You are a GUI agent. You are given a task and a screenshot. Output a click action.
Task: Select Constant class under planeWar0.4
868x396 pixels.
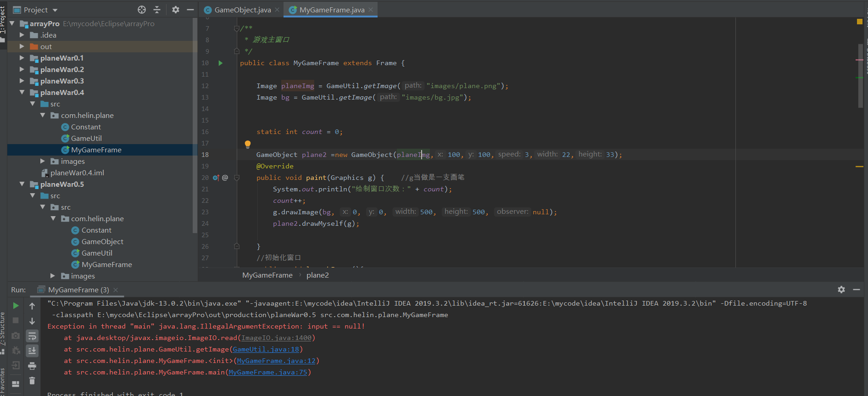(86, 127)
